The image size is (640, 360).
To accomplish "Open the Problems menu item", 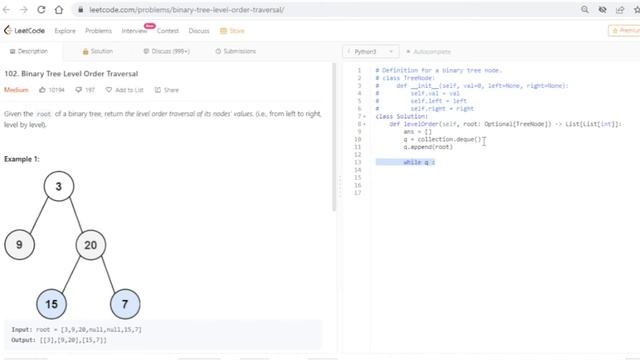I will [x=98, y=31].
